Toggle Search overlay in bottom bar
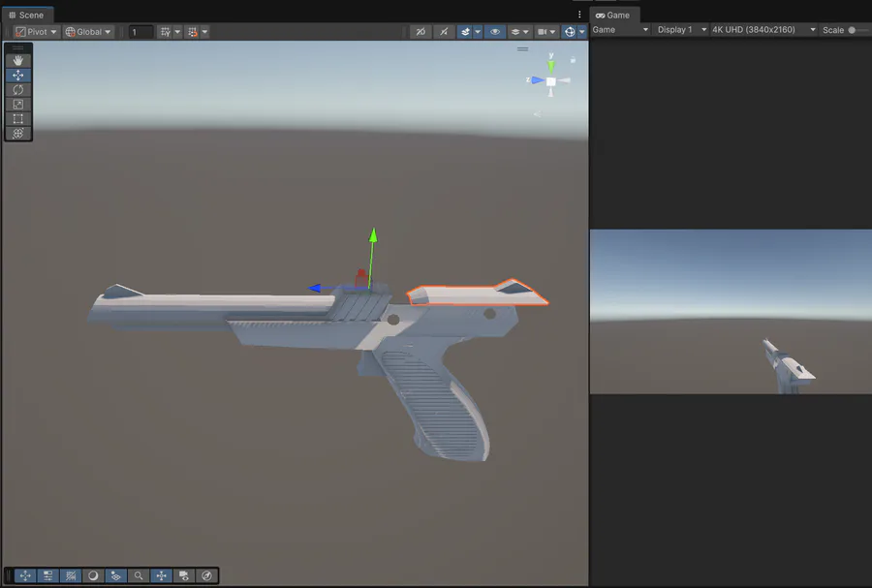This screenshot has width=872, height=588. point(139,575)
